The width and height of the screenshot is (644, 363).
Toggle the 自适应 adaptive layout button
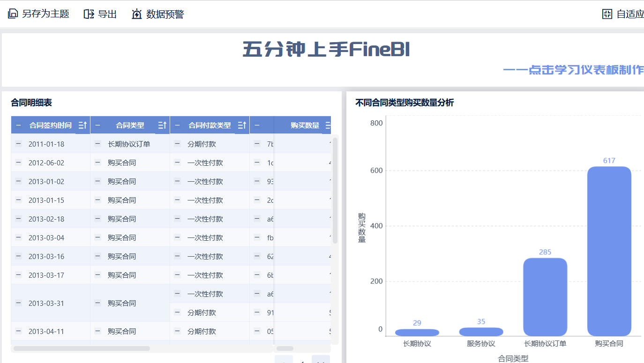pyautogui.click(x=623, y=14)
